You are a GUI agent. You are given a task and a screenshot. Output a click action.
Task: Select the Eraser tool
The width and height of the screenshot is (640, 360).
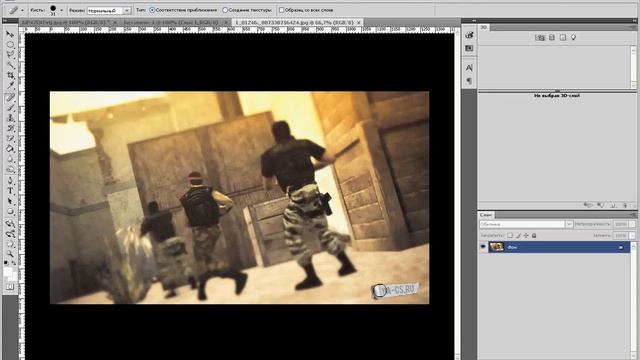click(x=10, y=139)
